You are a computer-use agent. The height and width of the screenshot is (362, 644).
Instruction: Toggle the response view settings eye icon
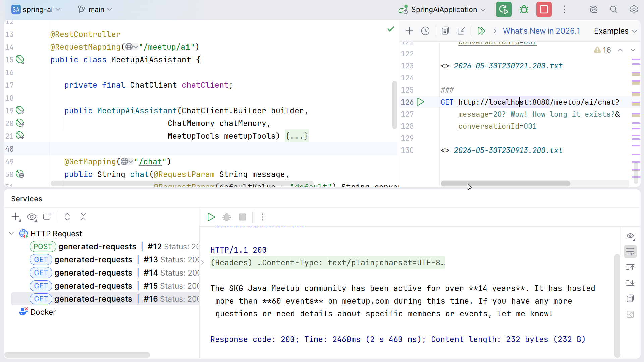pos(631,236)
